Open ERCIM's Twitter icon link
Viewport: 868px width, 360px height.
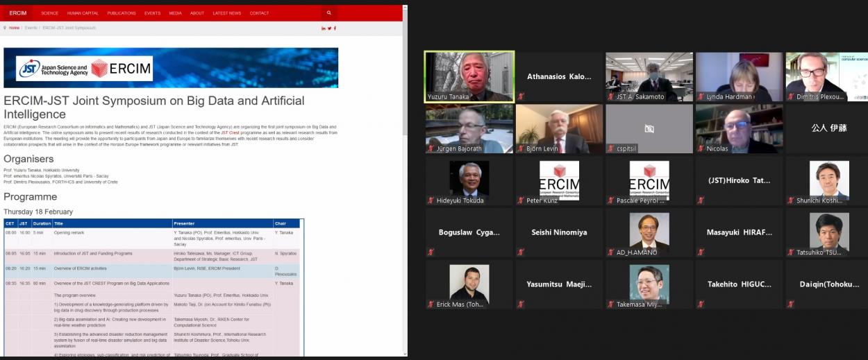(329, 28)
